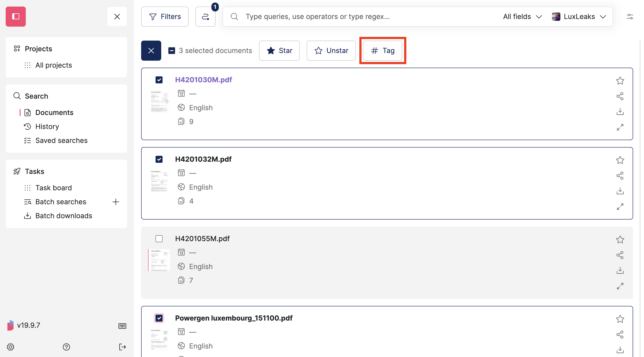
Task: Share the H4201032M.pdf document
Action: [x=620, y=175]
